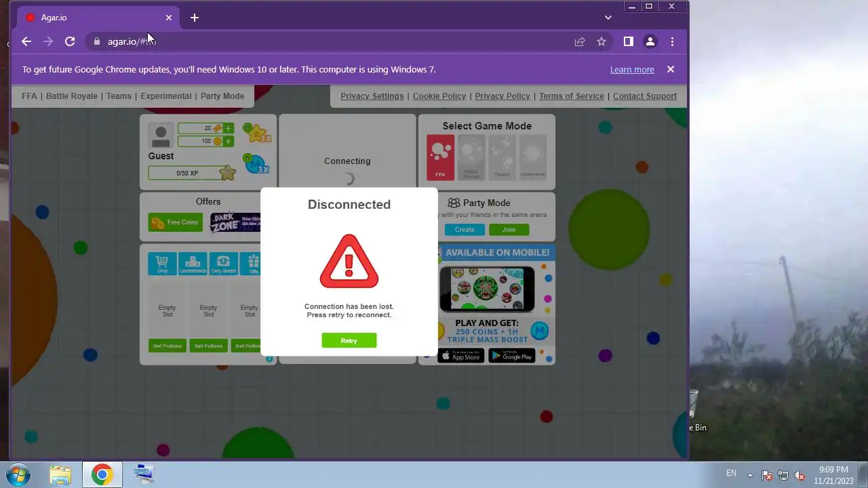
Task: Dismiss the Chrome update notification banner
Action: pos(671,69)
